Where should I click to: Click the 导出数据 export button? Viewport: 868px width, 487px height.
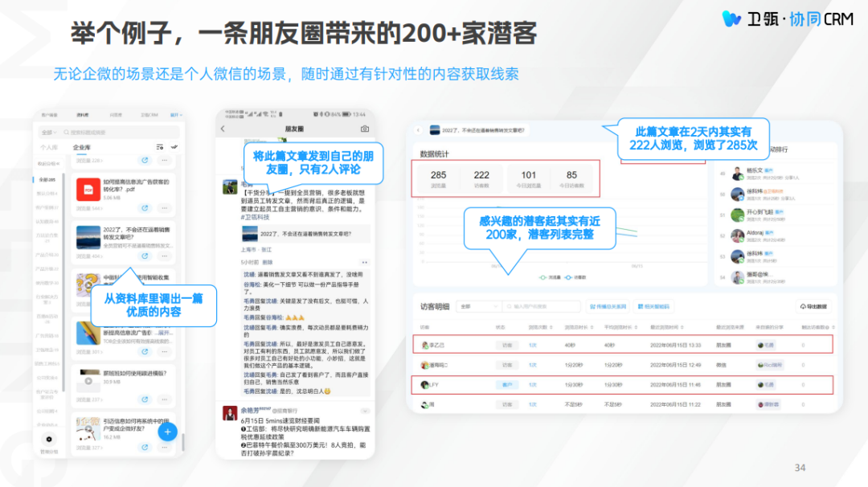(813, 306)
